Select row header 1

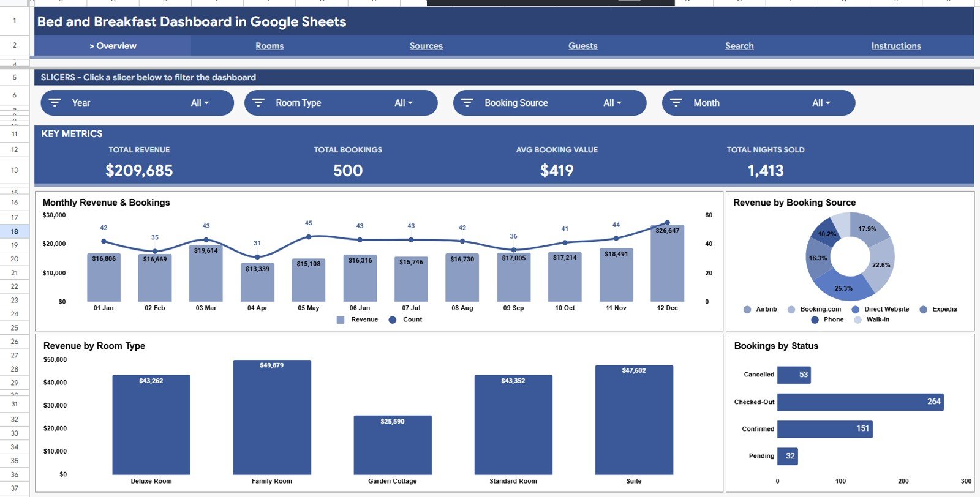coord(14,21)
